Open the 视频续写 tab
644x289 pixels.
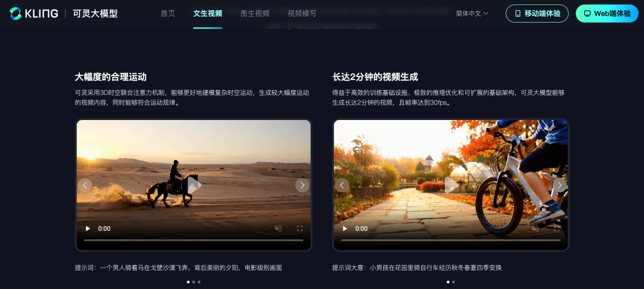click(x=302, y=14)
